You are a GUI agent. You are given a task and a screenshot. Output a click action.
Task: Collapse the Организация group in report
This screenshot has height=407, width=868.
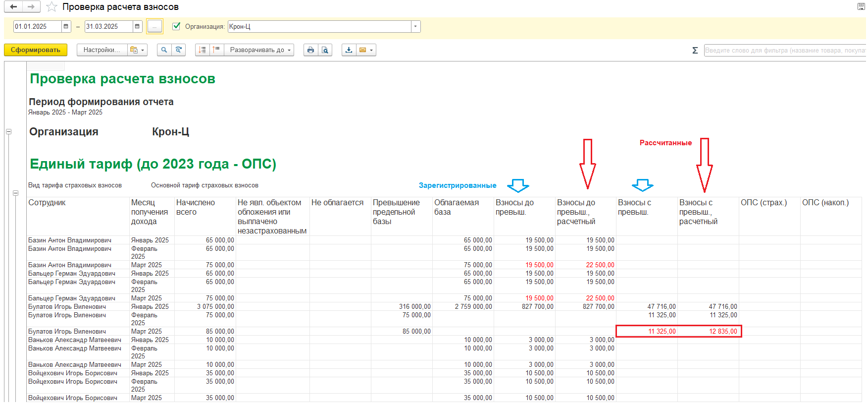(x=8, y=132)
